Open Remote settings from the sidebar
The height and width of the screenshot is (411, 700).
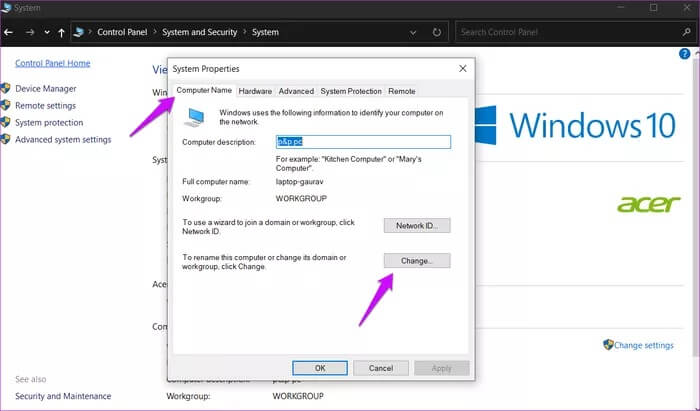click(x=46, y=105)
